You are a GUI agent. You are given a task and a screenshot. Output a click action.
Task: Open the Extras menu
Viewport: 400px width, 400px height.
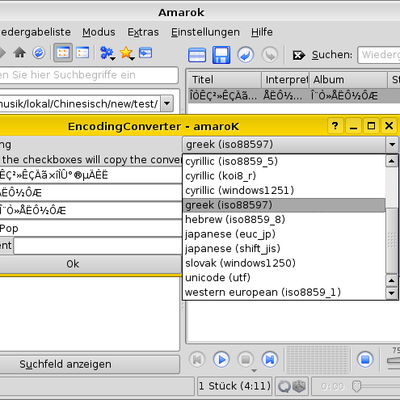point(143,32)
